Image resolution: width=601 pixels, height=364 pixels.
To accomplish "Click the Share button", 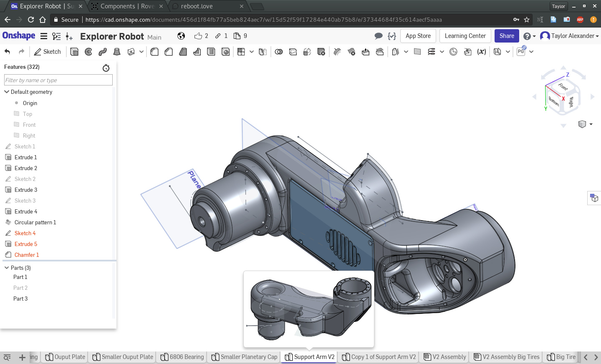I will 507,36.
